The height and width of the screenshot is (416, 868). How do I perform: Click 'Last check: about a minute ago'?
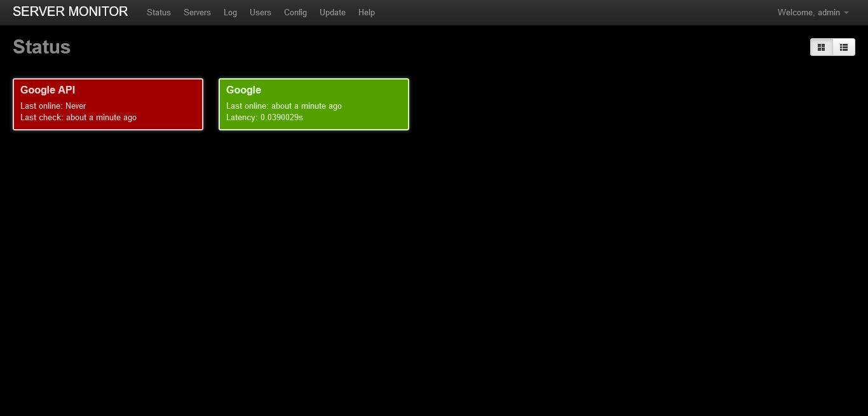pyautogui.click(x=78, y=118)
